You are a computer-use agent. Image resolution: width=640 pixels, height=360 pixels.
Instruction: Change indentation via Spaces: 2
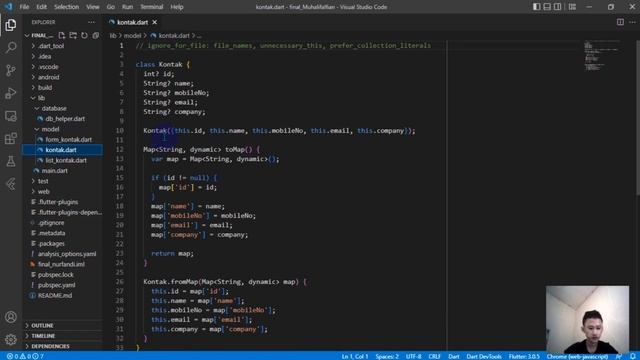(387, 356)
